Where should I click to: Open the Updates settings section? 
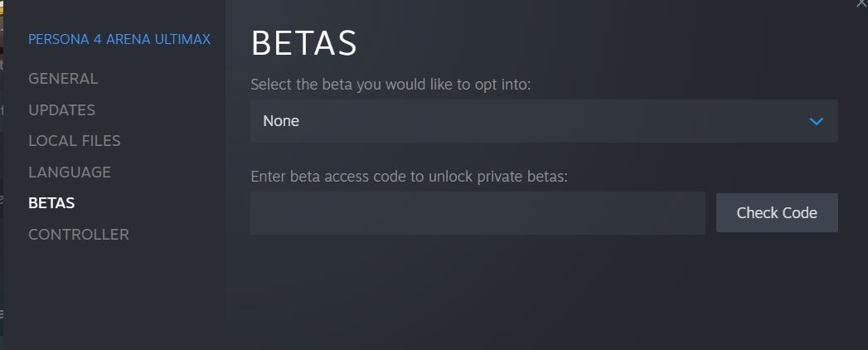coord(61,110)
